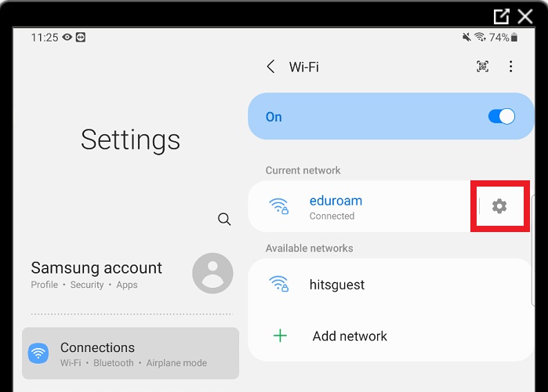The height and width of the screenshot is (392, 548).
Task: Tap the Samsung account avatar icon
Action: [x=212, y=273]
